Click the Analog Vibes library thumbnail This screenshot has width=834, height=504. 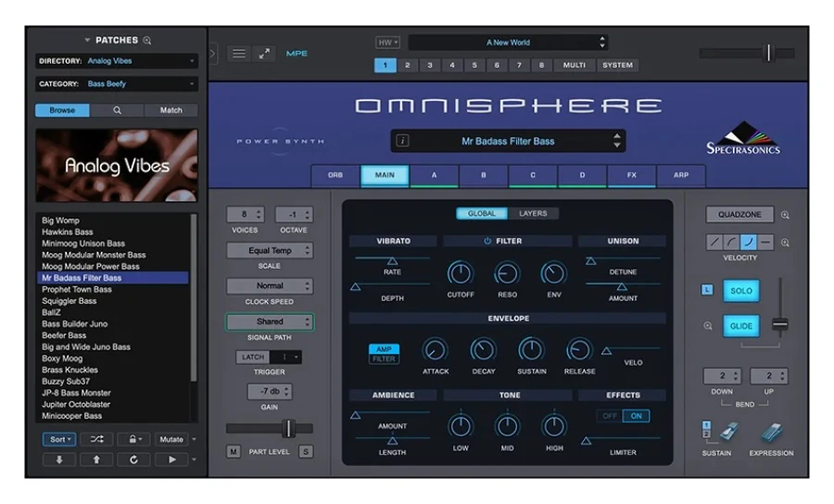click(x=117, y=165)
